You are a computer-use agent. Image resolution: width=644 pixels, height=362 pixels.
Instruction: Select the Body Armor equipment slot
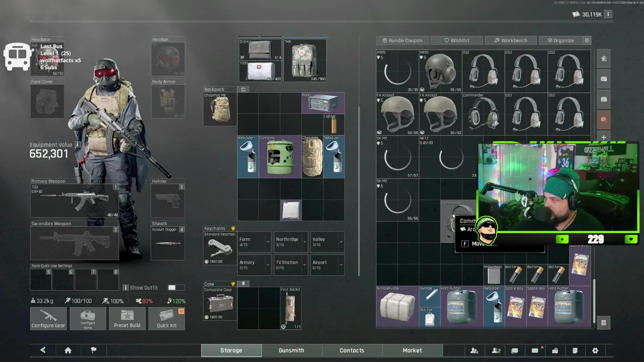click(168, 101)
